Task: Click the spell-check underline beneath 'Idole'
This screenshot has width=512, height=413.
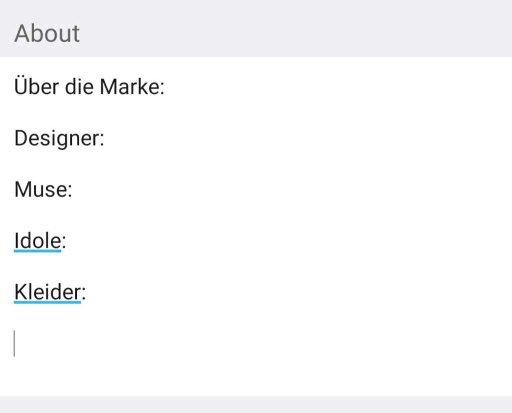Action: 38,251
